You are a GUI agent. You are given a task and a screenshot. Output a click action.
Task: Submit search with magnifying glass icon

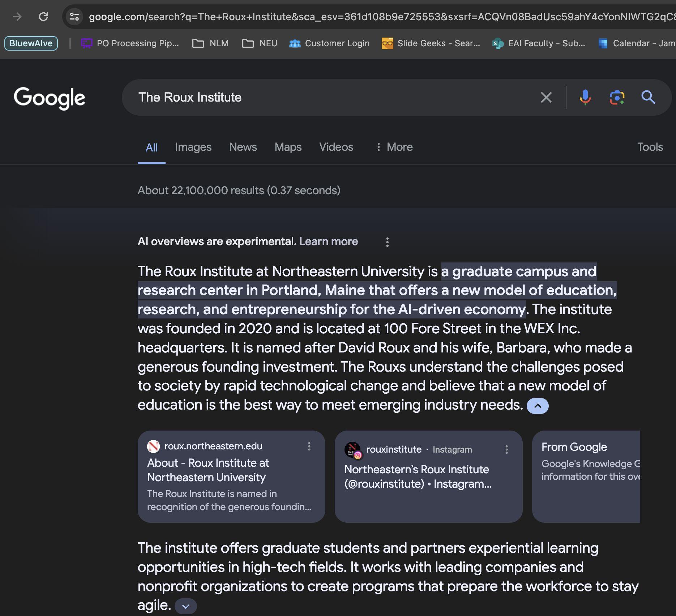click(648, 97)
